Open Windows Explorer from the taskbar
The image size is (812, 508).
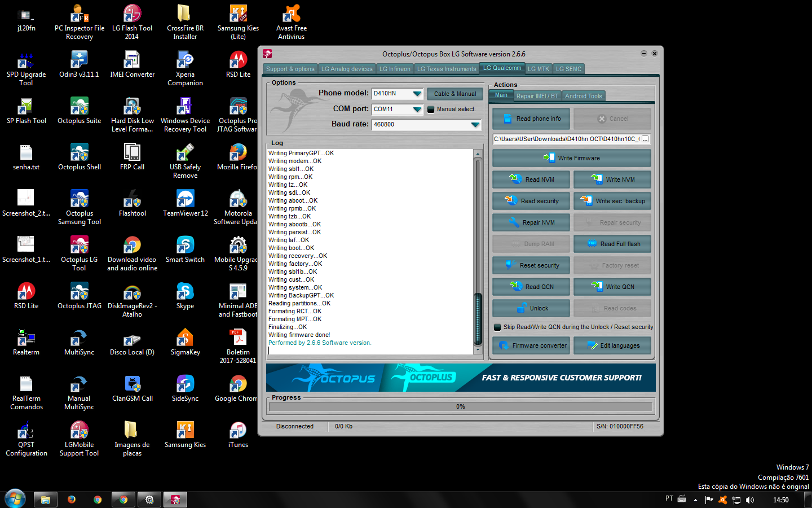pos(46,500)
